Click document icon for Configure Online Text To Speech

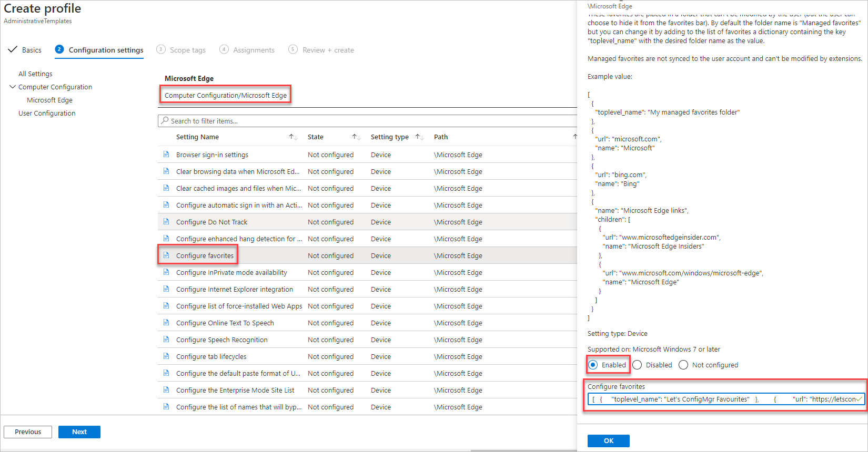tap(166, 323)
